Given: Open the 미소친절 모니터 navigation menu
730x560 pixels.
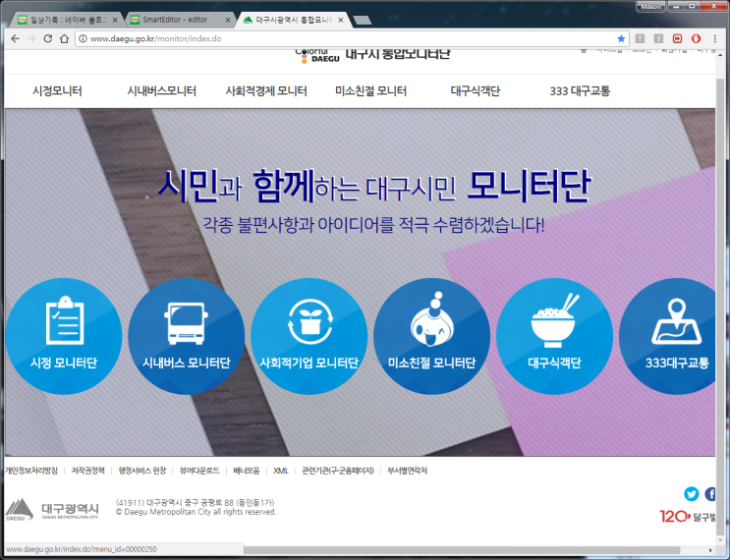Looking at the screenshot, I should [371, 90].
